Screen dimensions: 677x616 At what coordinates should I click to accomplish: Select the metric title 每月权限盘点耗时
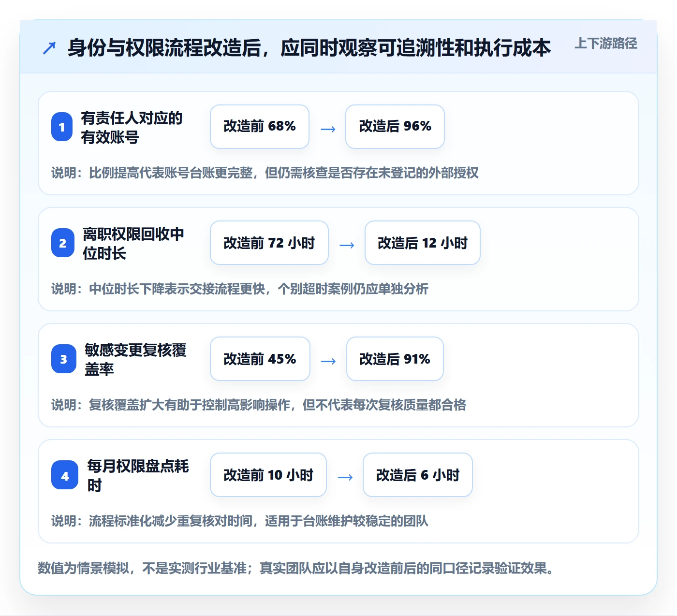click(x=138, y=475)
